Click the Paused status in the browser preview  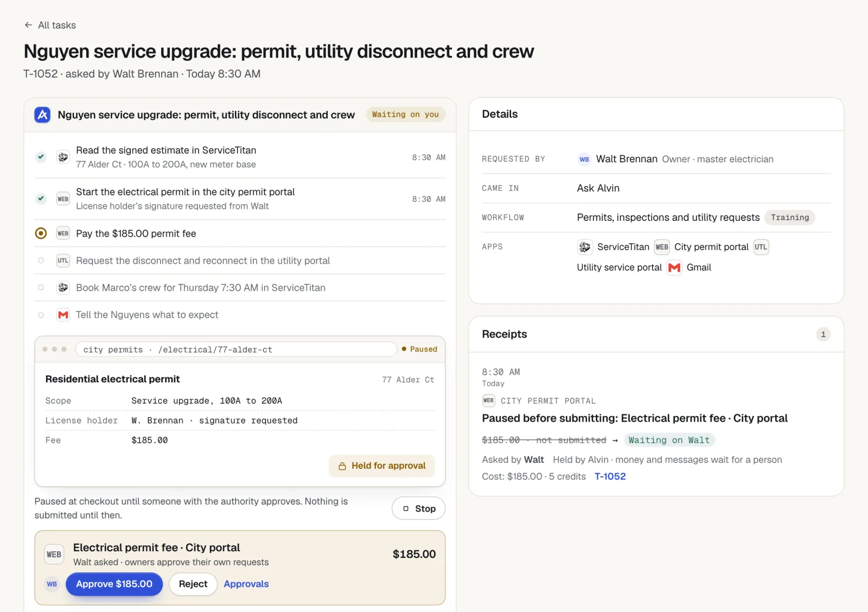[x=419, y=349]
